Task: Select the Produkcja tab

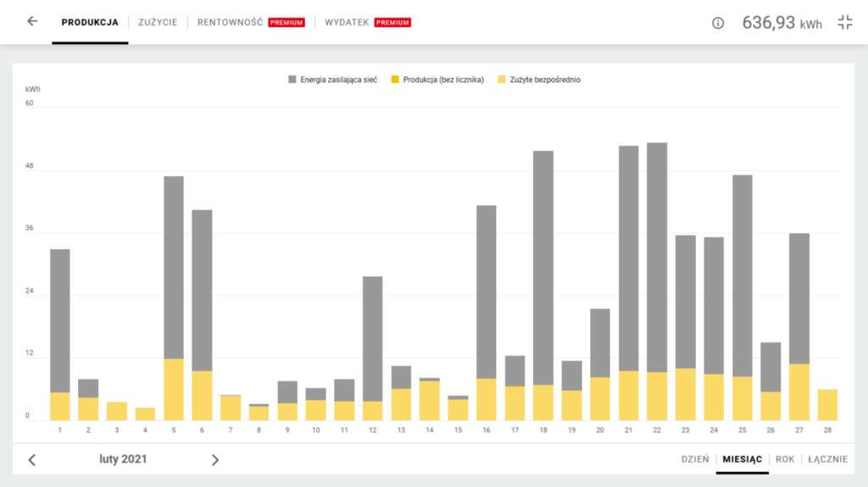Action: (x=90, y=22)
